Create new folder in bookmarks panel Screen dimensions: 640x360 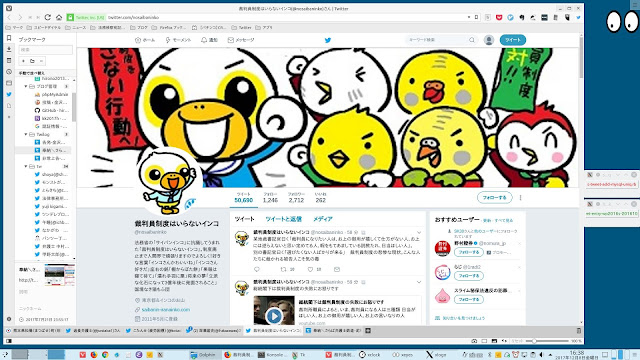[x=32, y=61]
